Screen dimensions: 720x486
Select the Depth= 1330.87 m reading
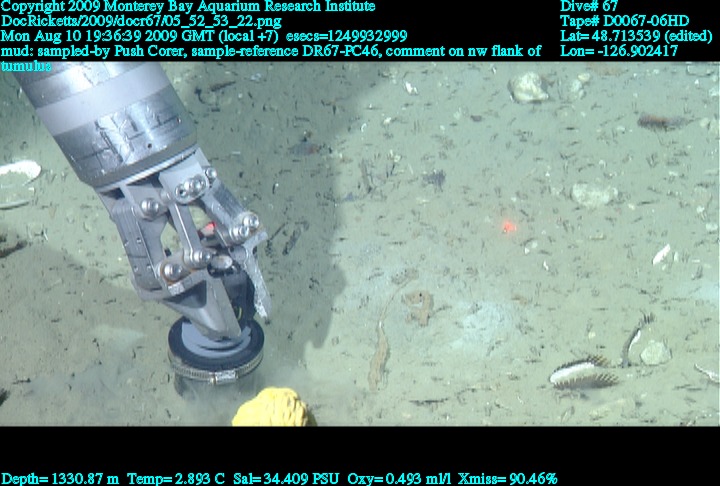pos(60,479)
